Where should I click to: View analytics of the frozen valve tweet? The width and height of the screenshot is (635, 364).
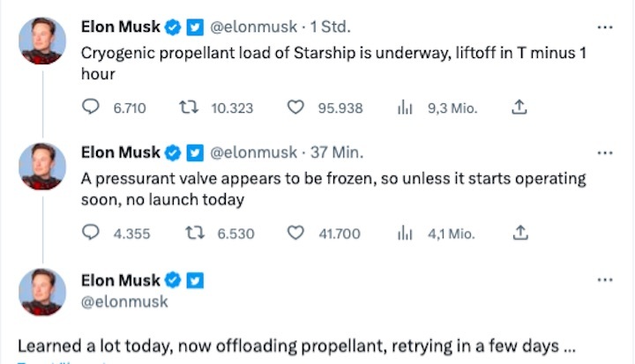click(406, 234)
